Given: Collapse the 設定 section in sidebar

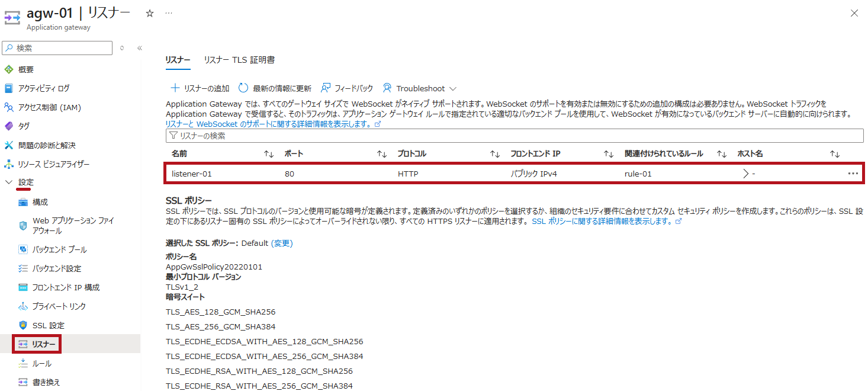Looking at the screenshot, I should click(9, 182).
